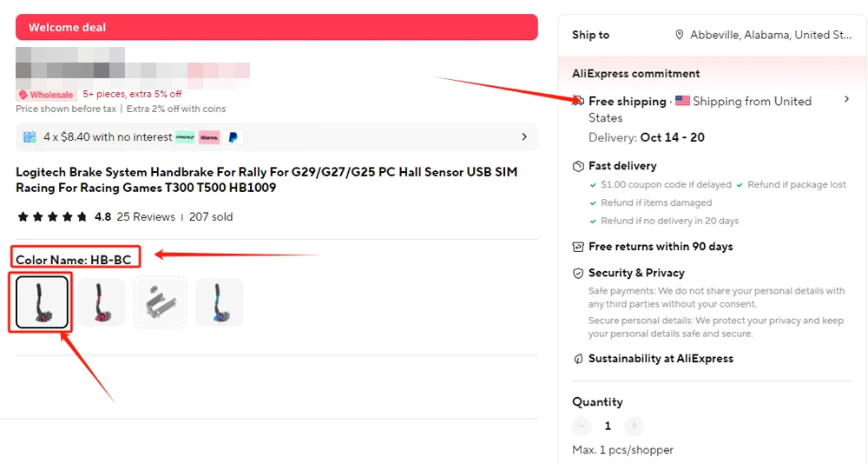Image resolution: width=868 pixels, height=464 pixels.
Task: Select the HB-BC black handbrake swatch
Action: (42, 302)
